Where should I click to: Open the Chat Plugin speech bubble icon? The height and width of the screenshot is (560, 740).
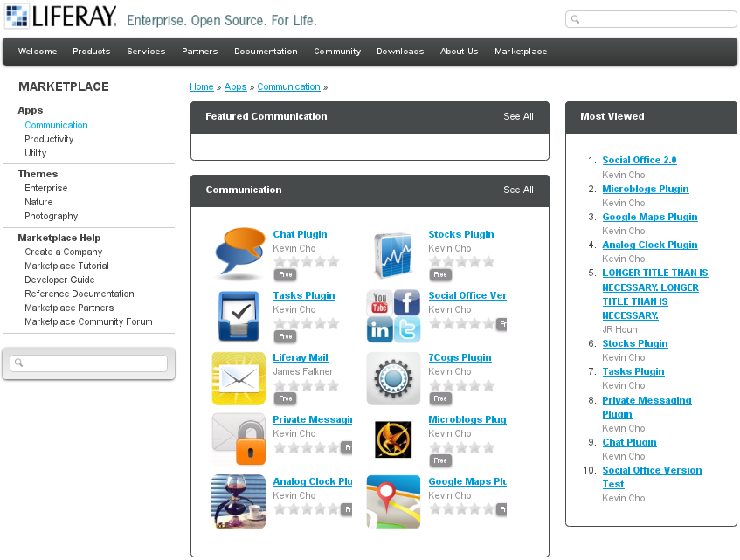click(239, 254)
